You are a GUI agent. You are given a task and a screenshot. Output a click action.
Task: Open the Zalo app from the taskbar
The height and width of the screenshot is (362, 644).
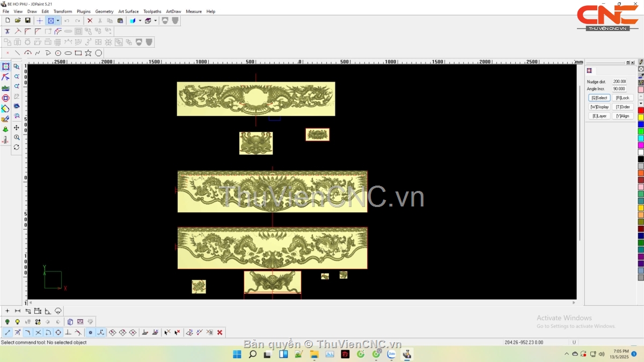click(392, 354)
